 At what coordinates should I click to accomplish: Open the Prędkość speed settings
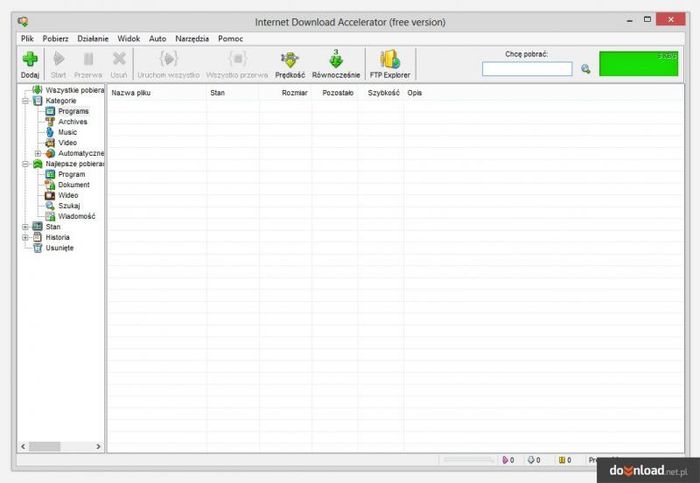290,63
